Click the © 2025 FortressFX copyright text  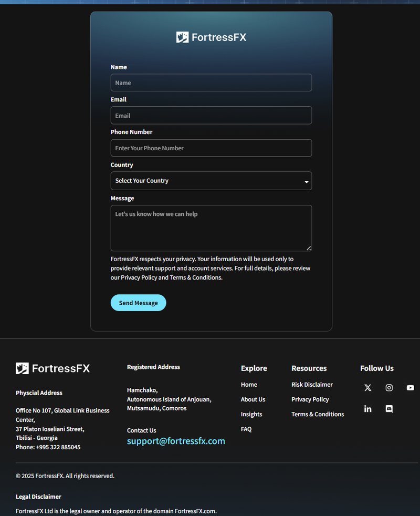65,476
